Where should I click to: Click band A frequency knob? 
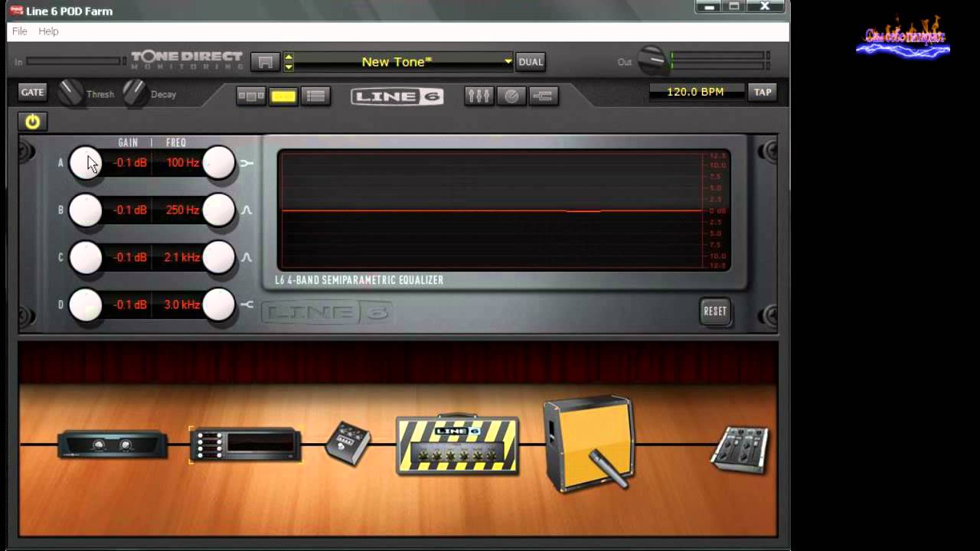pyautogui.click(x=219, y=163)
